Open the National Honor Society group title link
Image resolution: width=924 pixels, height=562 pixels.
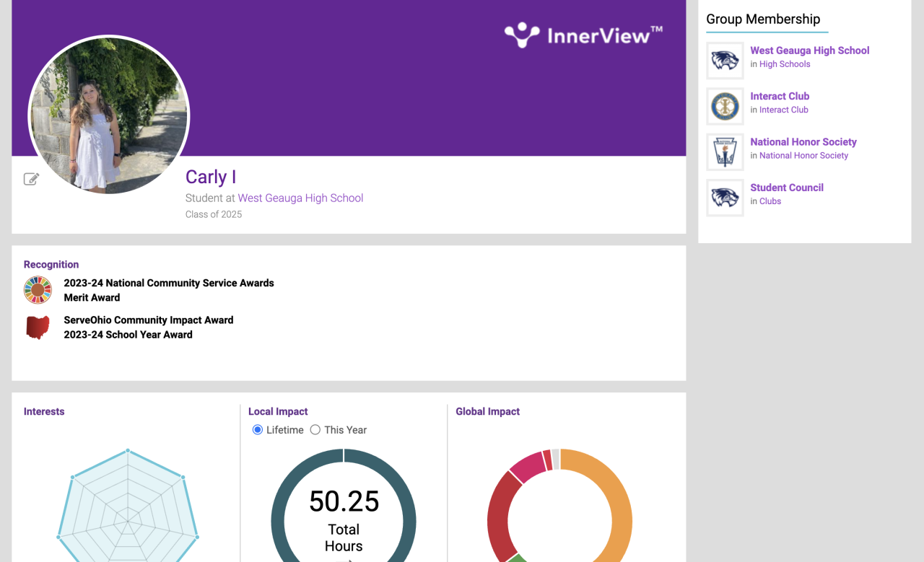pyautogui.click(x=803, y=142)
